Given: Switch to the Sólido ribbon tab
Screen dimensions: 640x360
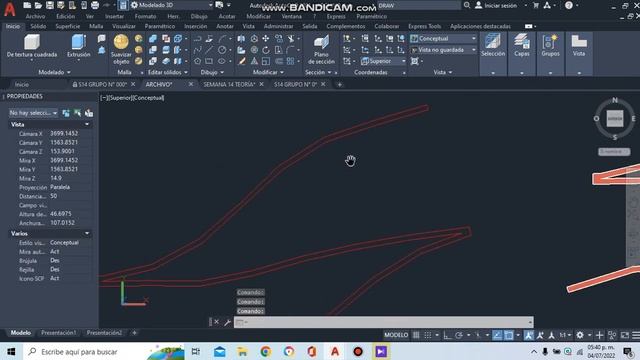Looking at the screenshot, I should [x=38, y=26].
